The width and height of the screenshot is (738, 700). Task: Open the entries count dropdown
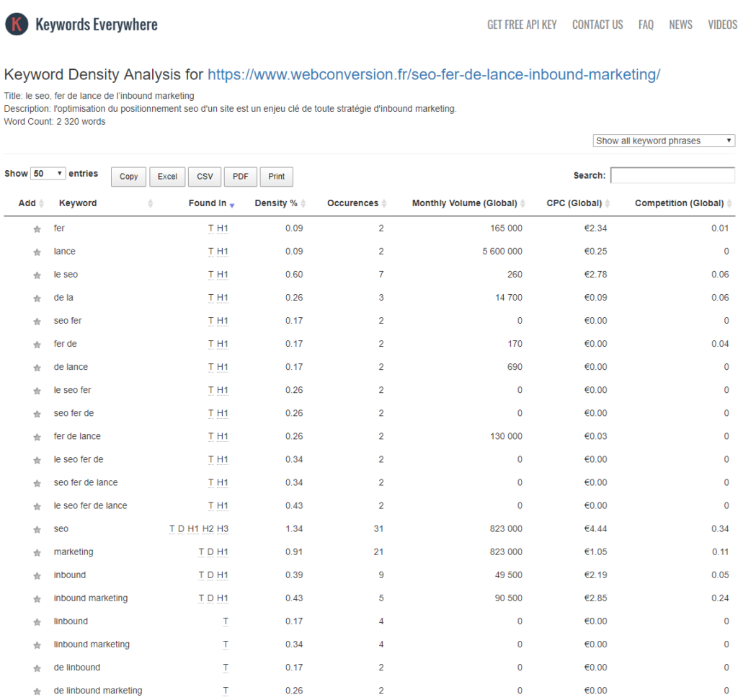(48, 174)
